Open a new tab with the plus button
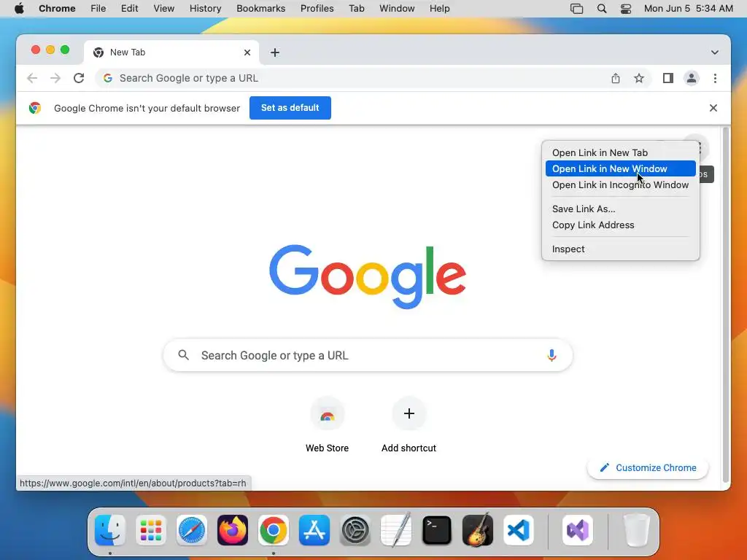The image size is (747, 560). click(275, 52)
